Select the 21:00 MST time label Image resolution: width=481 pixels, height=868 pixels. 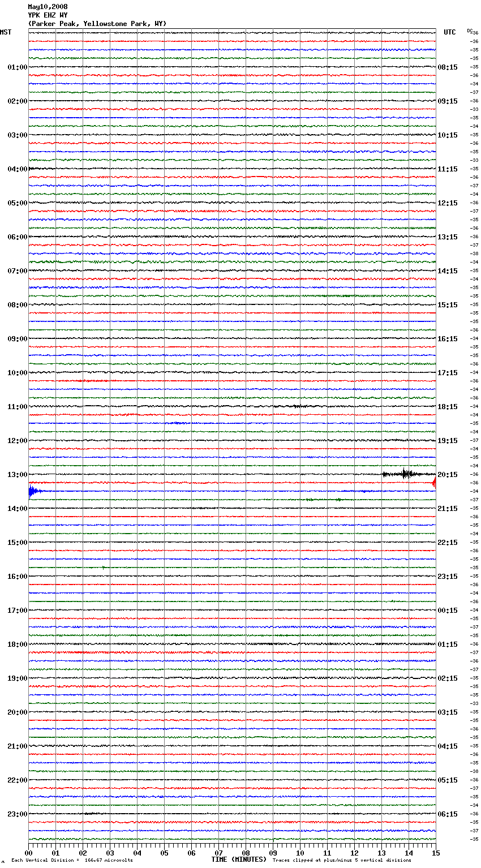17,746
